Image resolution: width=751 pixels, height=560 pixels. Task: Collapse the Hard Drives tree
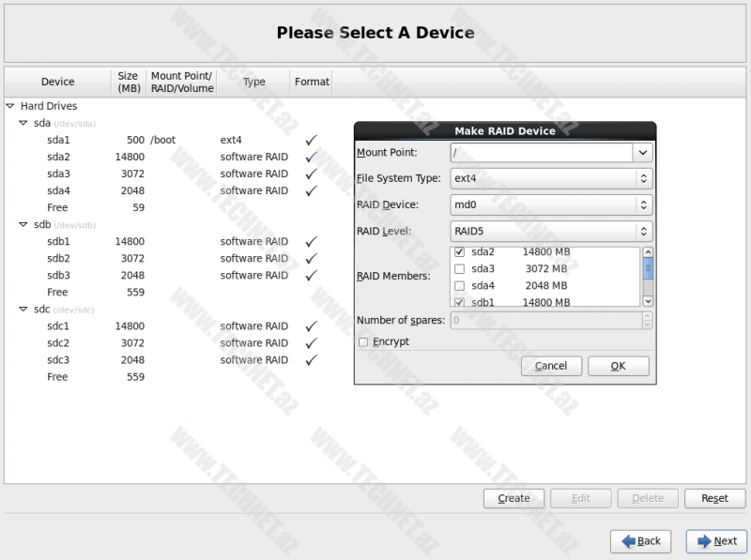pyautogui.click(x=10, y=107)
